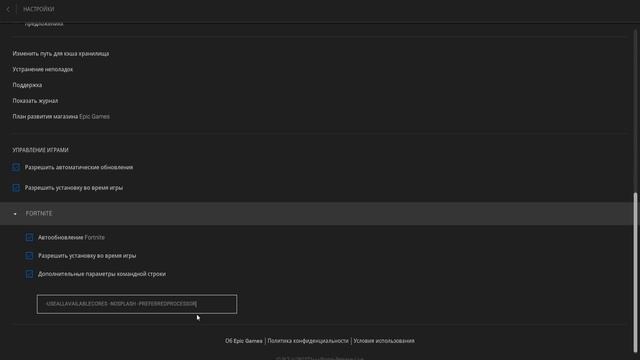This screenshot has width=640, height=360.
Task: Click the НАСТРОЙКИ page title
Action: coord(39,9)
